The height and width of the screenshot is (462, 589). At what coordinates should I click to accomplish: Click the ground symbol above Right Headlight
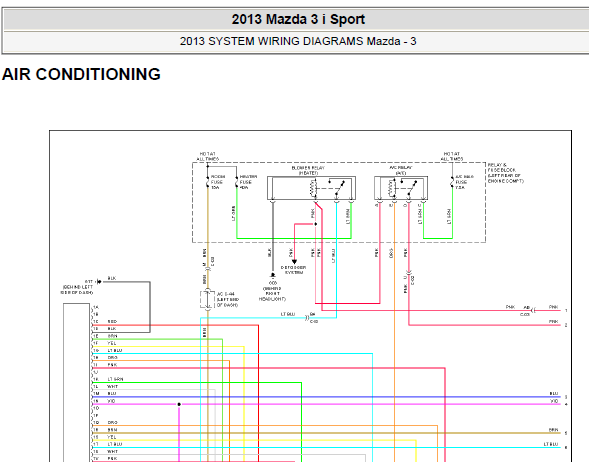tap(273, 276)
